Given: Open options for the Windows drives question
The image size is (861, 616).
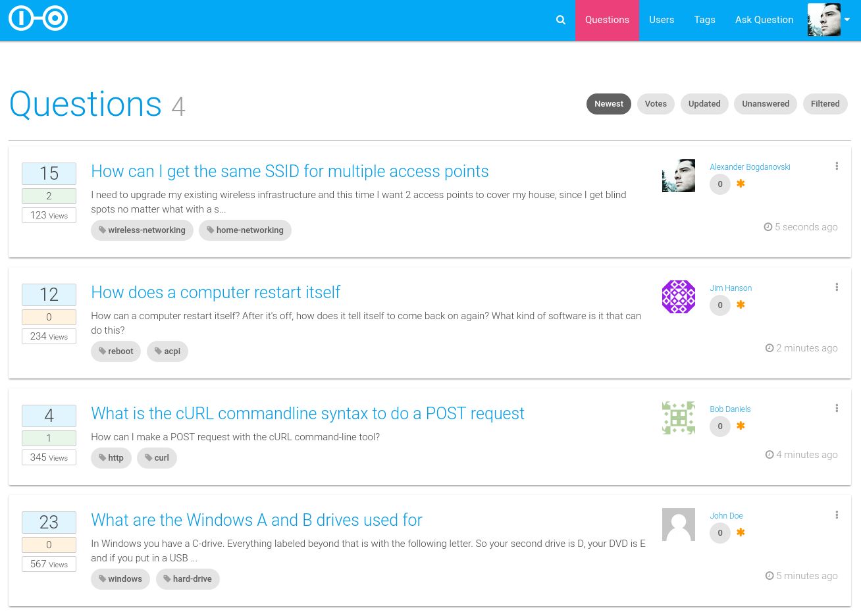Looking at the screenshot, I should click(x=837, y=515).
